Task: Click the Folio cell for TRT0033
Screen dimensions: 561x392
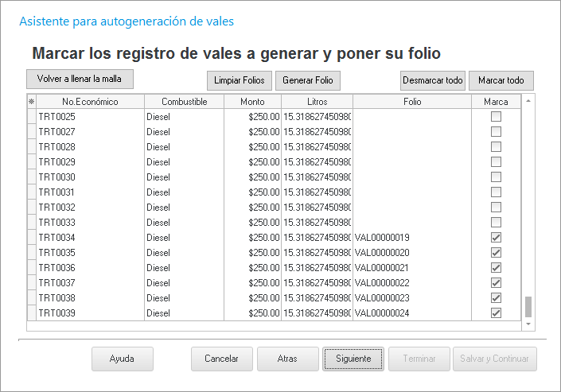Action: 412,223
